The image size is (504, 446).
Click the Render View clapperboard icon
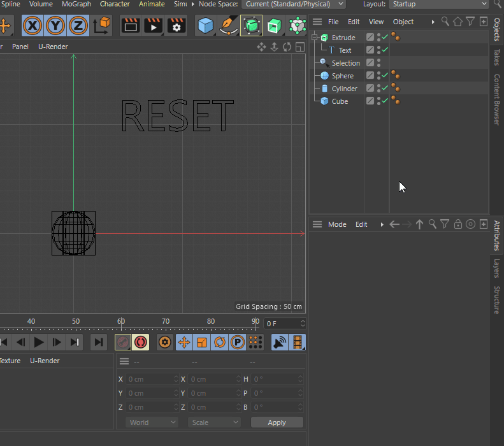[131, 25]
